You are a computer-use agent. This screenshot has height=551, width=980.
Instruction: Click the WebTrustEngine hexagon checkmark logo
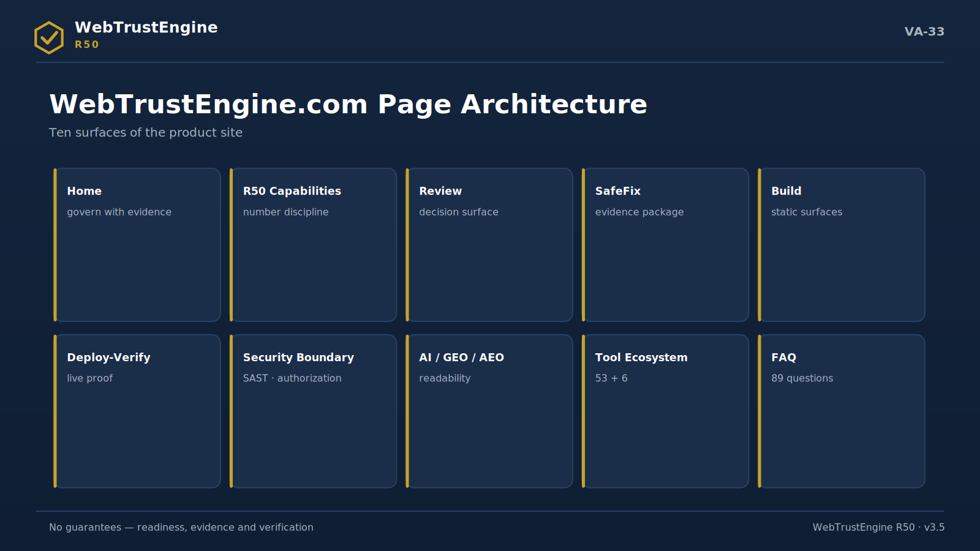tap(49, 38)
